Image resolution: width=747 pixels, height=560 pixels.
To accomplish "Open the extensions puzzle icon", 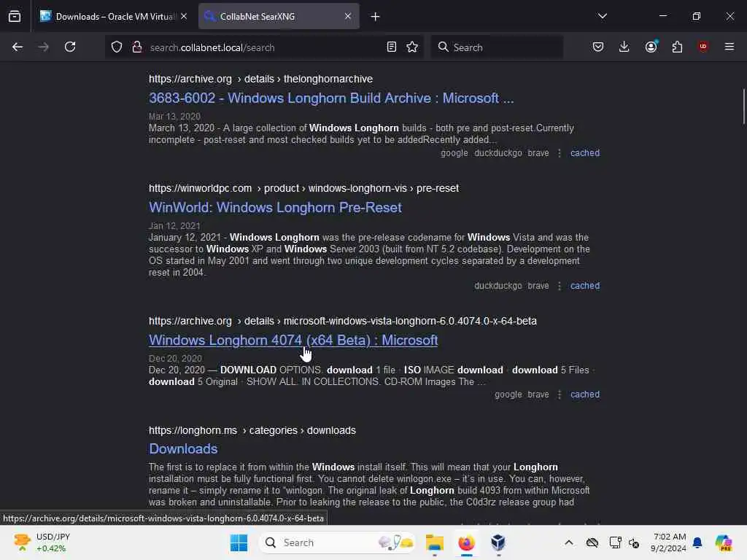I will tap(677, 47).
